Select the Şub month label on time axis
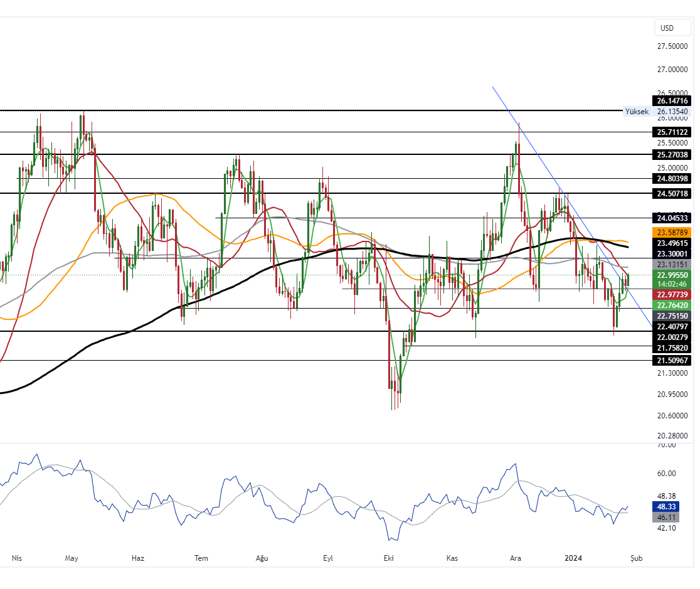Image resolution: width=700 pixels, height=589 pixels. (636, 557)
